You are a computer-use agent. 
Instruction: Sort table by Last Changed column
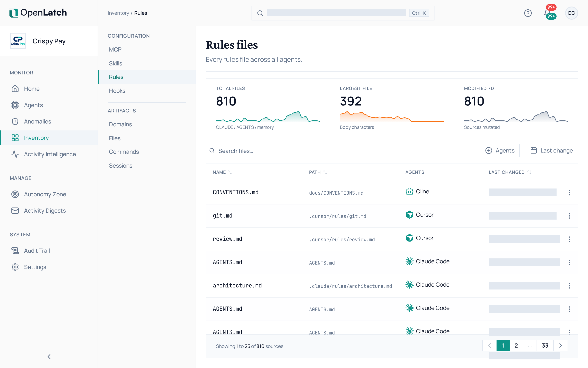510,172
